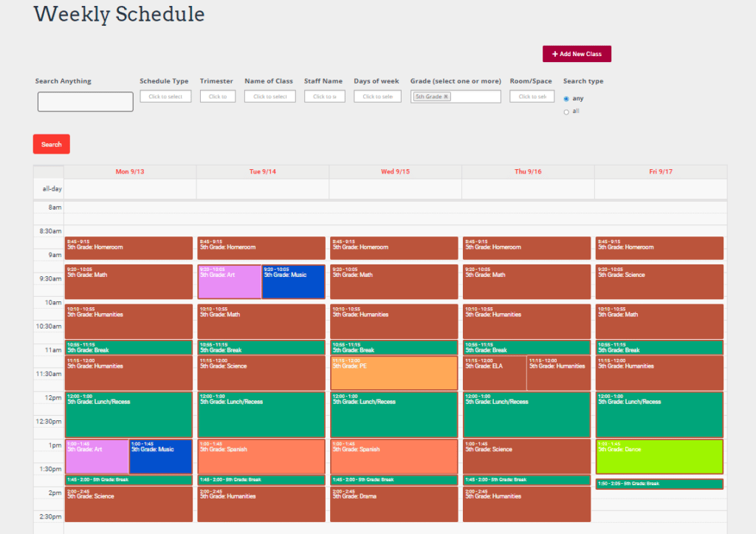This screenshot has width=756, height=534.
Task: Open Monday's 1:45-2:00 Break block
Action: (x=128, y=480)
